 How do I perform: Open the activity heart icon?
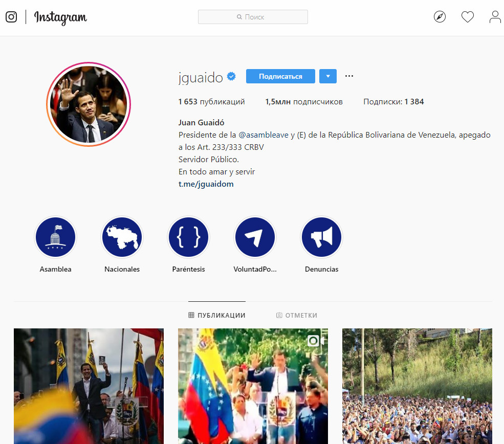pos(467,17)
